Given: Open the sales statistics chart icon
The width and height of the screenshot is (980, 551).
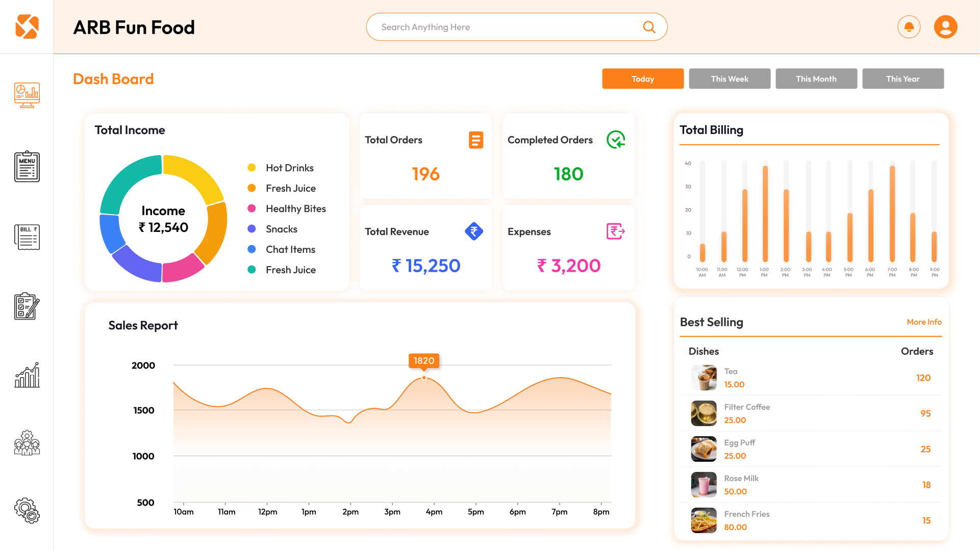Looking at the screenshot, I should pos(27,376).
